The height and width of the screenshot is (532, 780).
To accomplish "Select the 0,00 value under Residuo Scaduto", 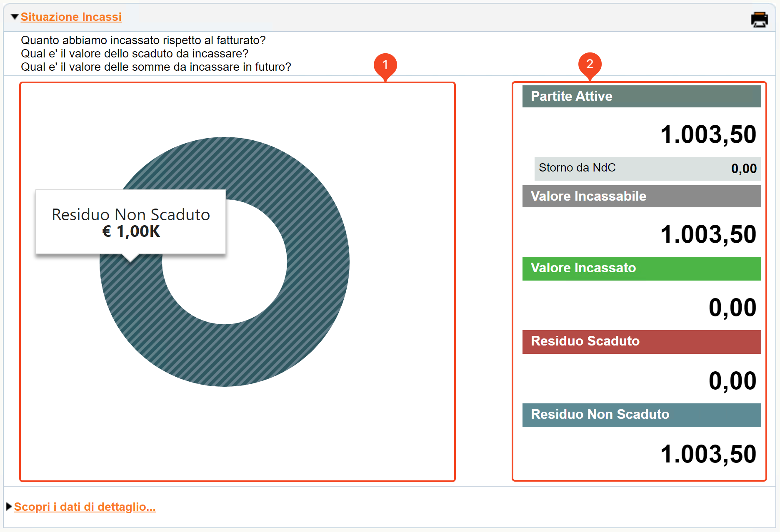I will [732, 381].
